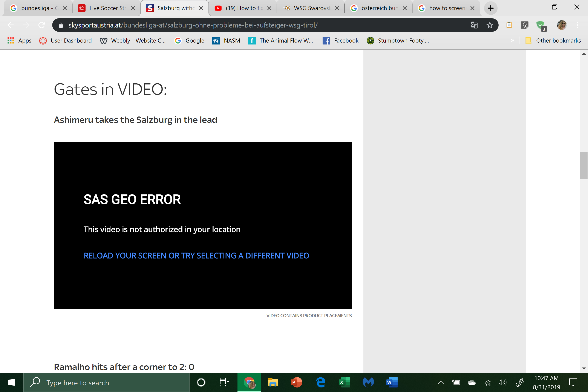The image size is (588, 392).
Task: Expand hidden system tray icons
Action: tap(441, 382)
